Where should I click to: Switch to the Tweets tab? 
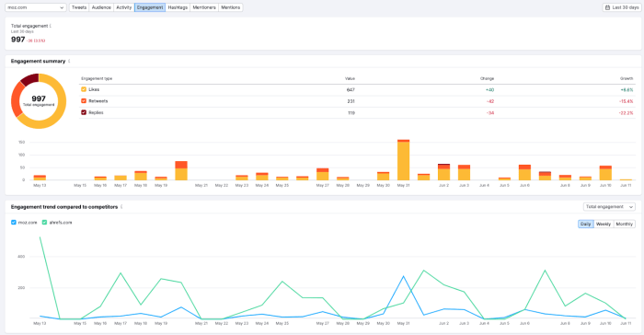click(x=79, y=7)
